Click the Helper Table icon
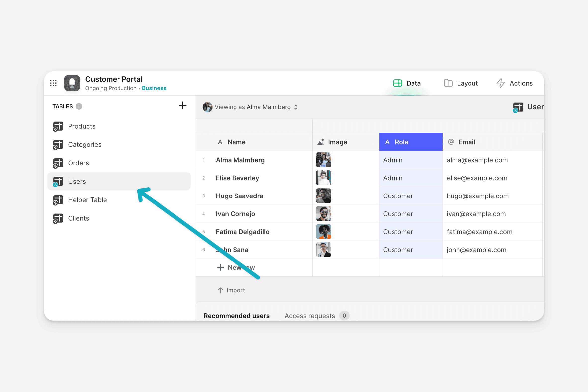 [58, 200]
